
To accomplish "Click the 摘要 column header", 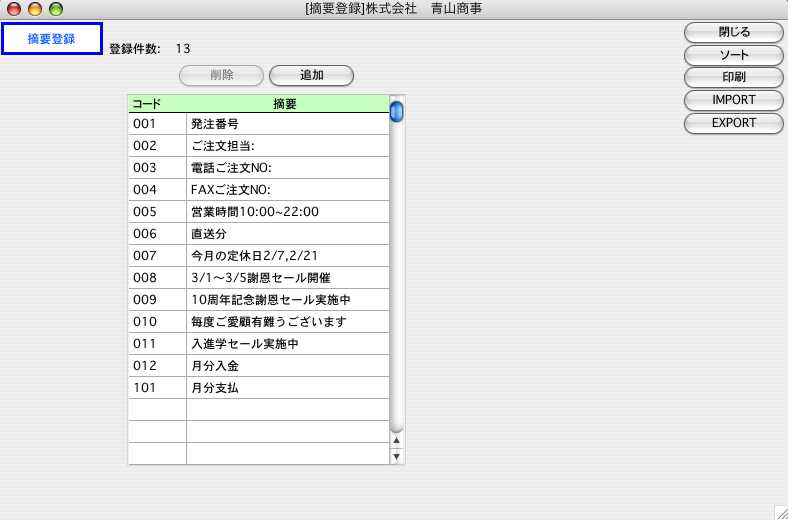I will pos(285,103).
